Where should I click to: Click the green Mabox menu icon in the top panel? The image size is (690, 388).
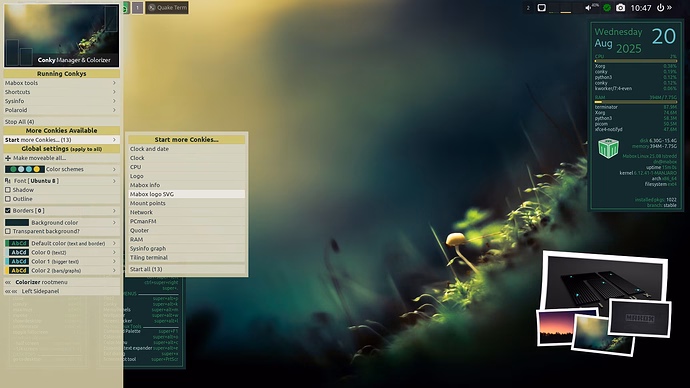click(x=126, y=7)
